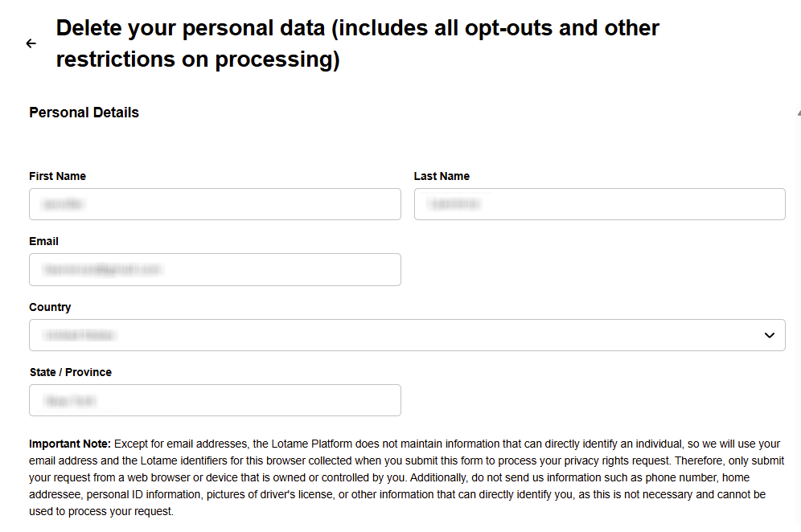This screenshot has width=801, height=532.
Task: Click "restrictions on processing)" in the title
Action: [198, 60]
